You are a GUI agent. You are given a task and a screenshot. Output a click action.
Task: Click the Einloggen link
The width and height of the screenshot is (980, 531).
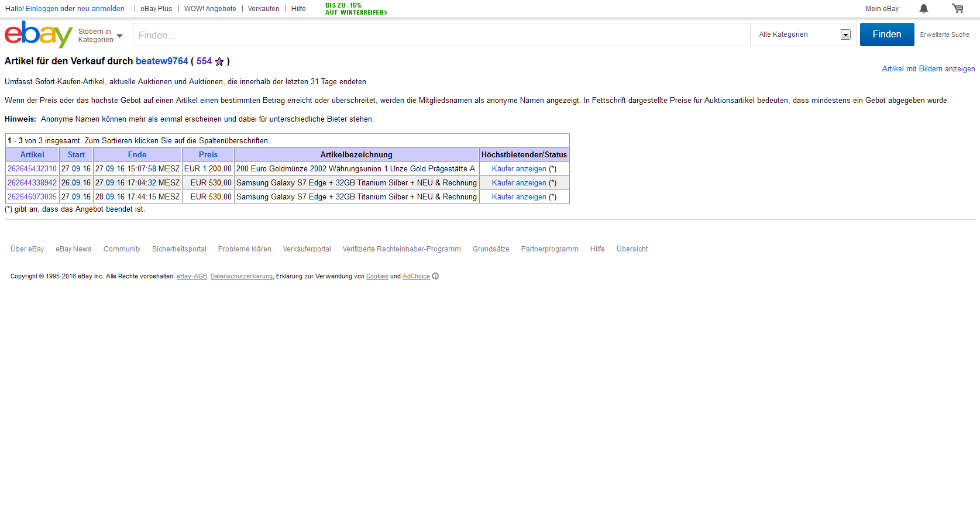click(x=42, y=9)
